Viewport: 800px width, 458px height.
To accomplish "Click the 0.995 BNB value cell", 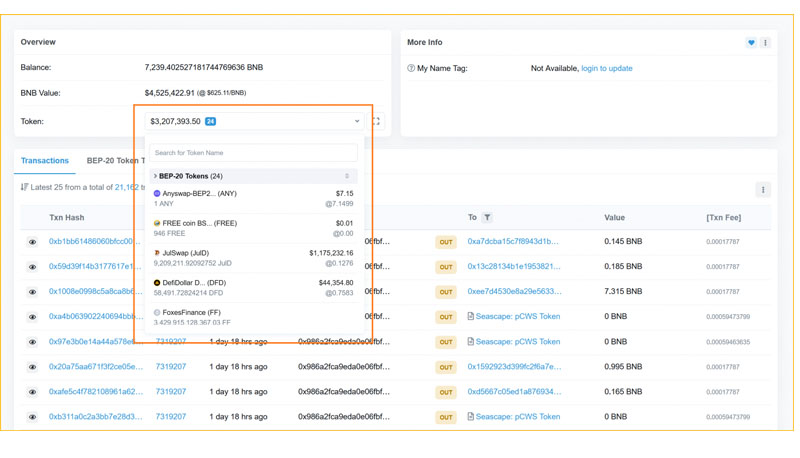I will click(623, 367).
